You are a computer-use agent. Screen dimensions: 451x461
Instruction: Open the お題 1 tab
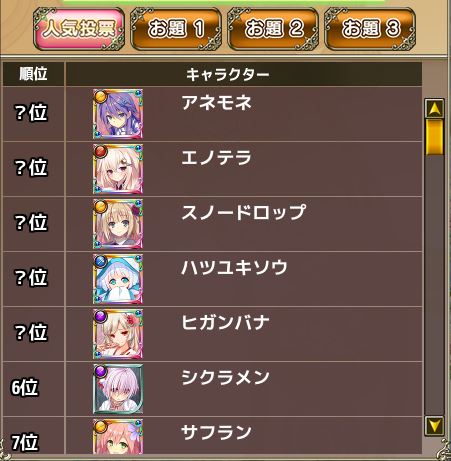coord(176,29)
